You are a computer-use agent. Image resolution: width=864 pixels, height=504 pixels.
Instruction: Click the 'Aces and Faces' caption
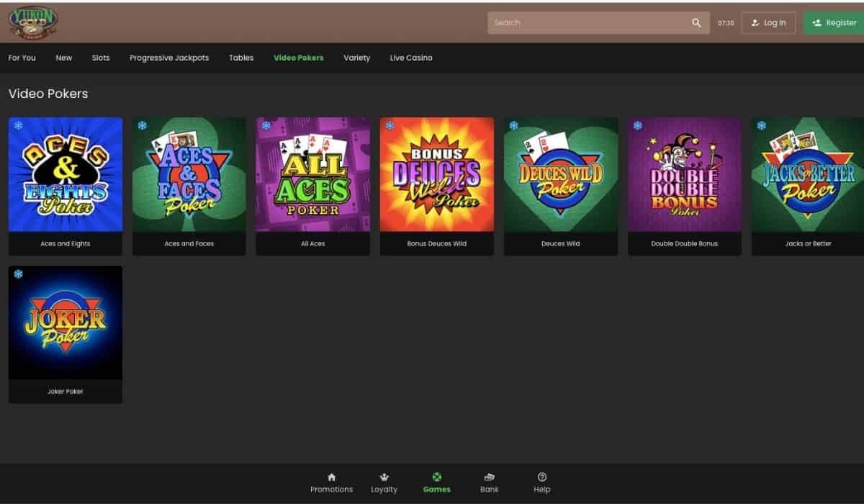pos(189,244)
